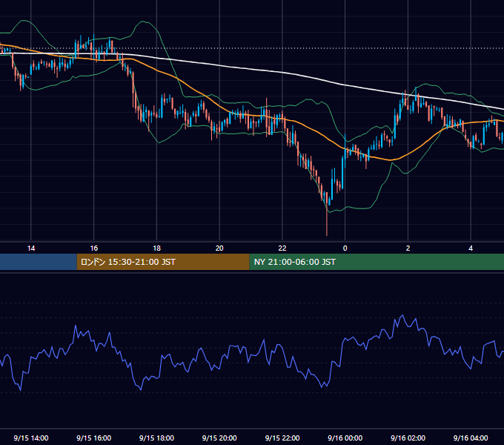Image resolution: width=504 pixels, height=445 pixels.
Task: Click the 9/15 22:00 time label
Action: tap(282, 438)
